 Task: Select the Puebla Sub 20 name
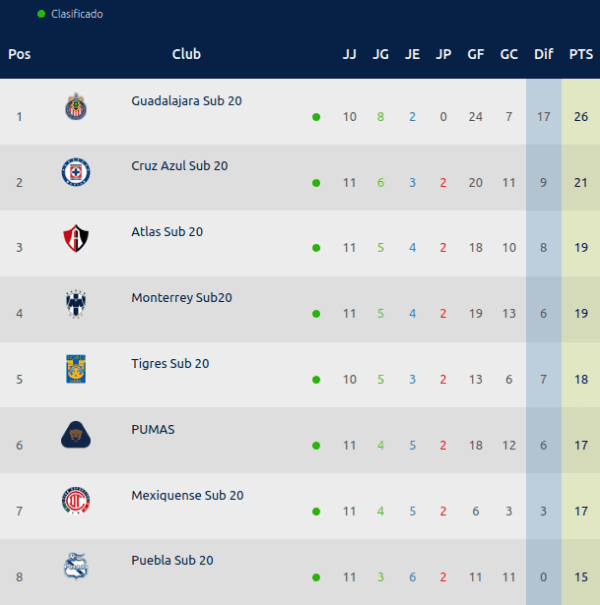click(172, 561)
